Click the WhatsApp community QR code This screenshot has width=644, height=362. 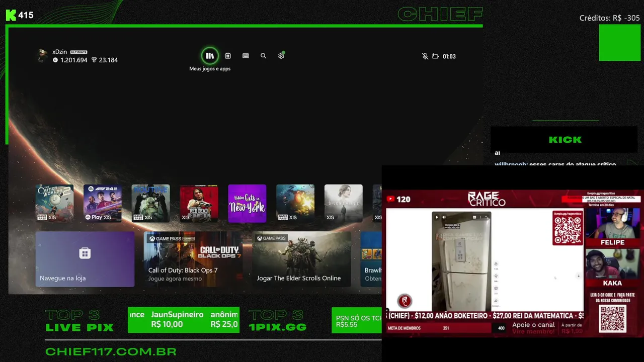612,318
